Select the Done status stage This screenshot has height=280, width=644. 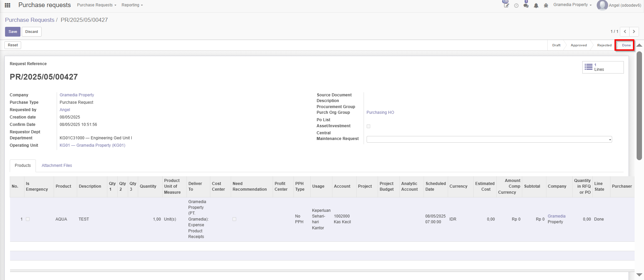click(x=626, y=45)
